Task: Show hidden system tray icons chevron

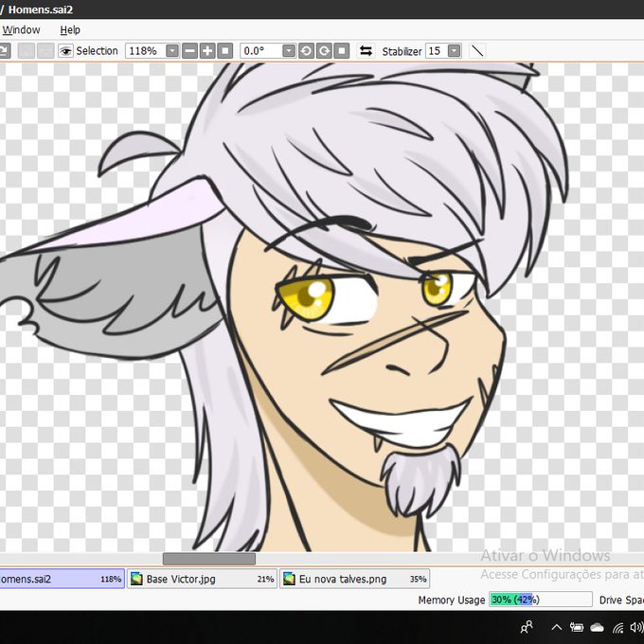Action: [557, 627]
